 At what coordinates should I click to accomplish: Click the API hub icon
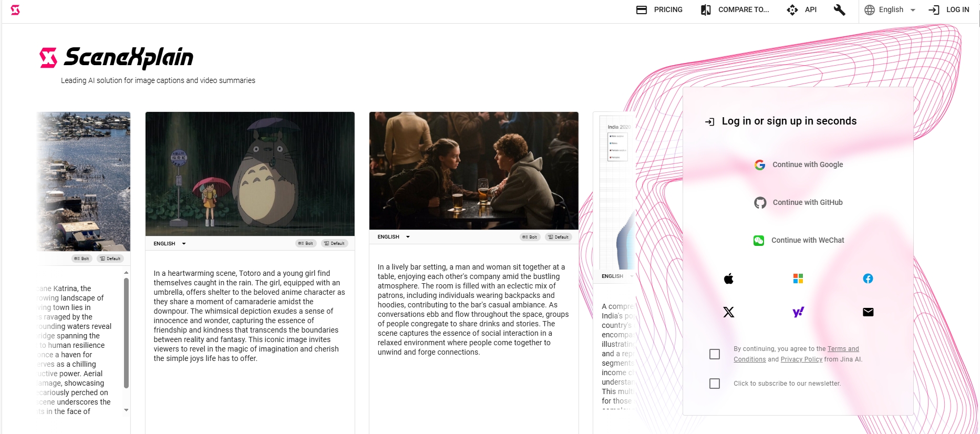(x=792, y=9)
